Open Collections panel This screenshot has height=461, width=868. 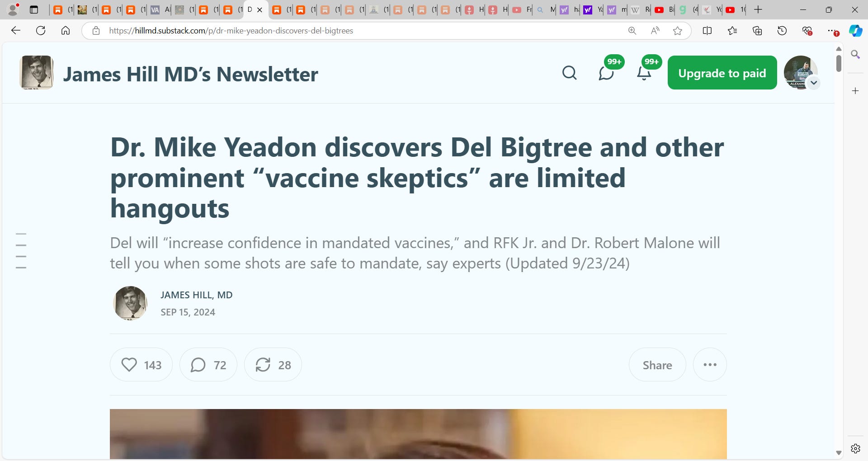coord(757,31)
